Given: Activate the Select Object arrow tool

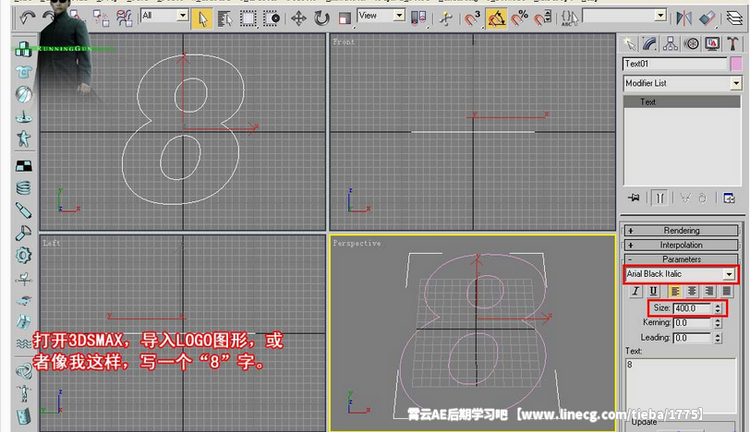Looking at the screenshot, I should [202, 19].
